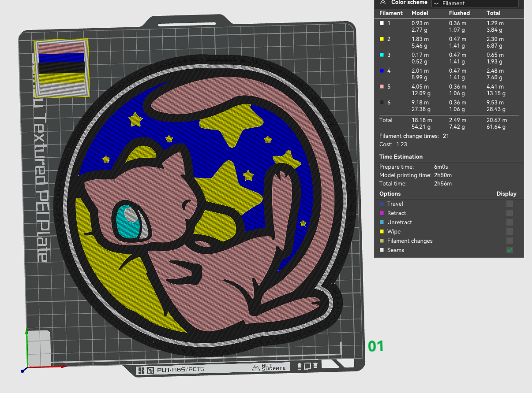
Task: Tick the Wipe display checkbox
Action: 510,232
